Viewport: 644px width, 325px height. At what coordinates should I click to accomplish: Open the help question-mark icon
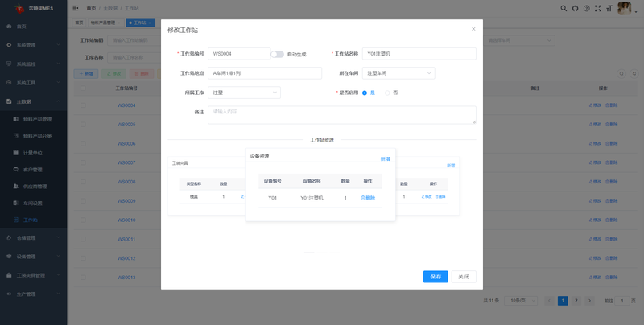(587, 8)
